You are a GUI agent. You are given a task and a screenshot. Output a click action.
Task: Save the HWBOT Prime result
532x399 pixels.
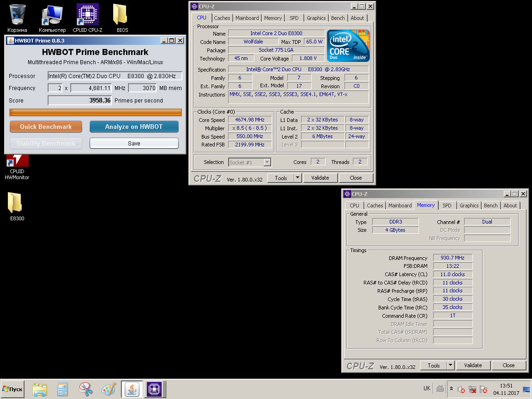click(x=134, y=143)
